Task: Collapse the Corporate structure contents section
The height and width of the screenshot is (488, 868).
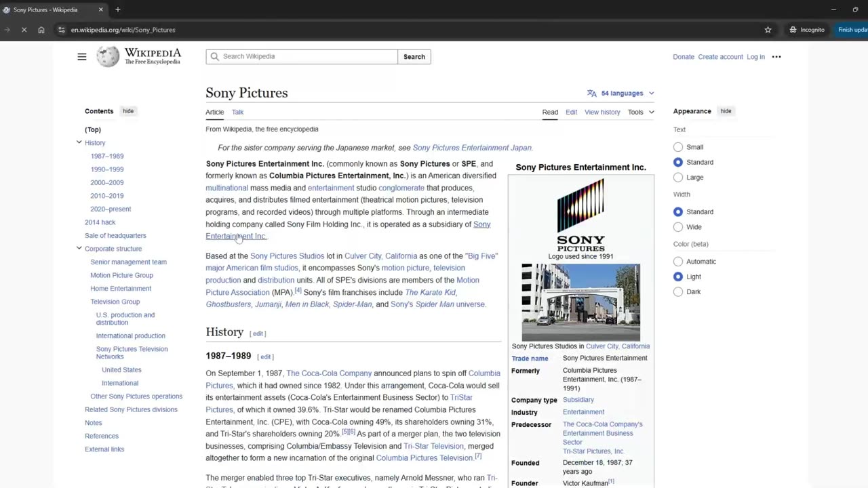Action: pos(79,248)
